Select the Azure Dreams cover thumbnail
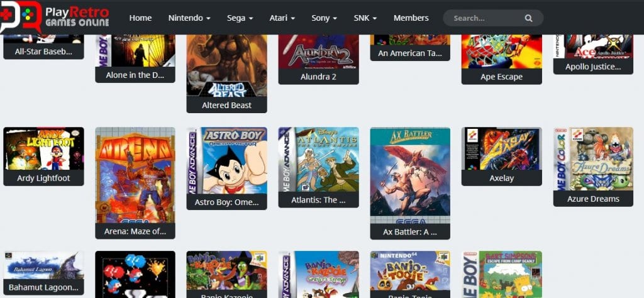 (x=593, y=158)
